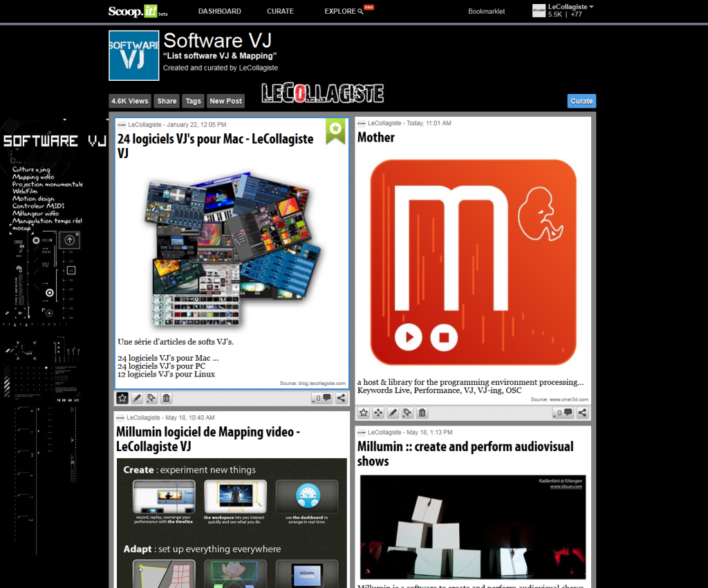
Task: Open the '24 logiciels VJ's pour Mac' title link
Action: coord(216,146)
